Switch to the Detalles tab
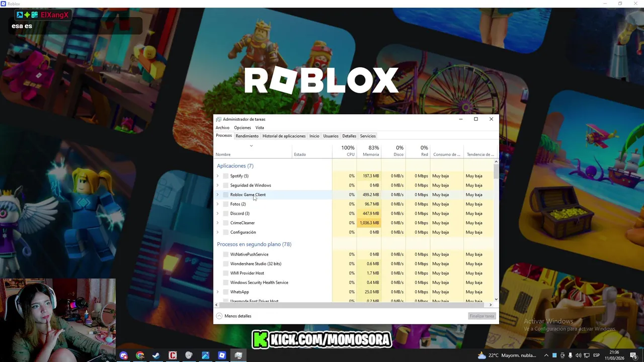Image resolution: width=644 pixels, height=362 pixels. 349,136
